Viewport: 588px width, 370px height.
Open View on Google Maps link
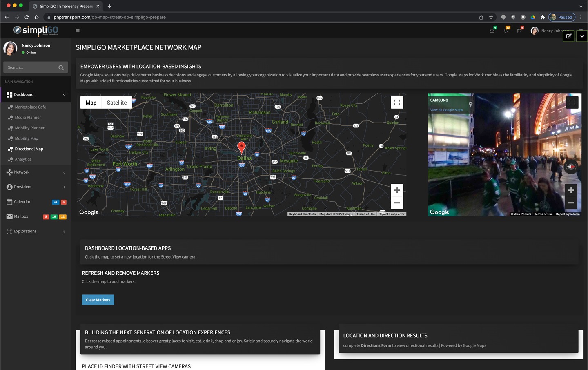click(x=446, y=110)
